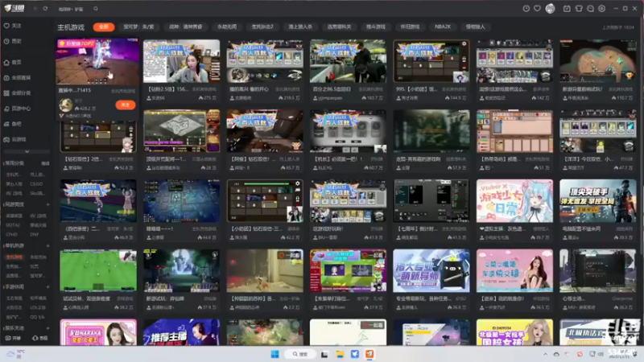The height and width of the screenshot is (362, 644).
Task: Open the Vtuber 游戏少女日常 stream thumbnail
Action: 514,201
